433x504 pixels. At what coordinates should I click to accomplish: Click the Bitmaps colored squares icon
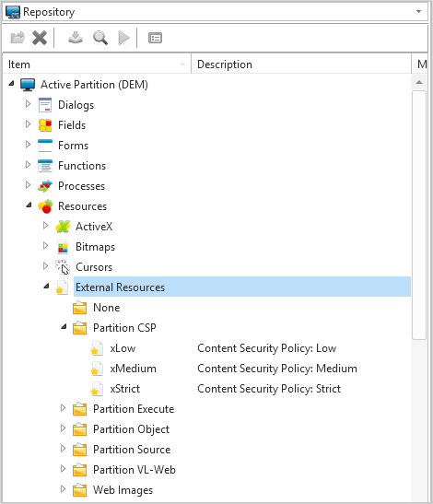click(63, 247)
